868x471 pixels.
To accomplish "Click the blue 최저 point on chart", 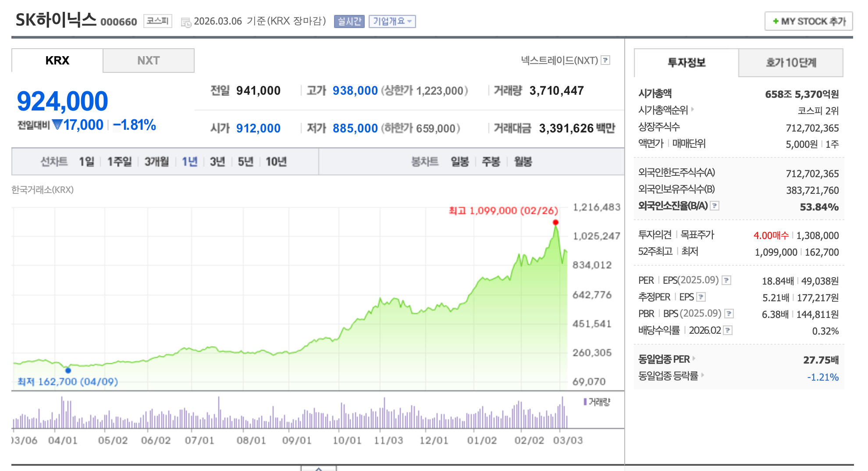I will pos(68,370).
